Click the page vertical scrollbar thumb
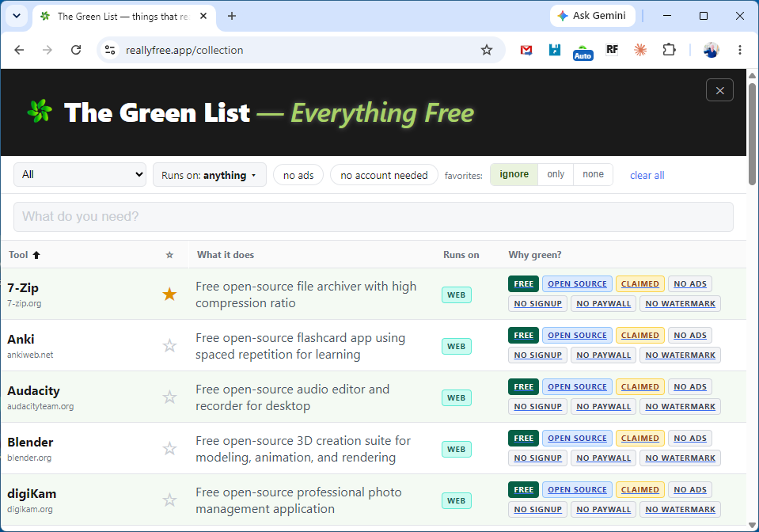Viewport: 759px width, 532px height. [x=752, y=134]
